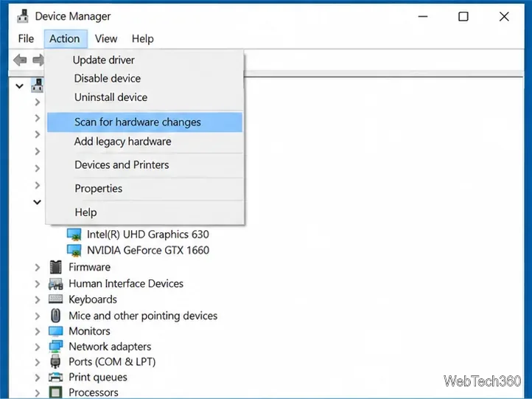Select the Keyboards tree label
The height and width of the screenshot is (399, 532).
pyautogui.click(x=93, y=299)
